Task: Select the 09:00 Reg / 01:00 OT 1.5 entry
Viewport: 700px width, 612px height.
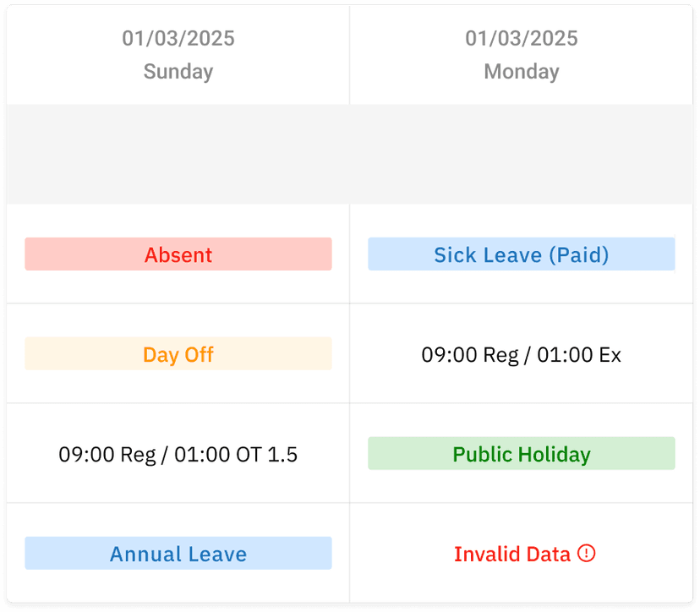Action: [178, 454]
